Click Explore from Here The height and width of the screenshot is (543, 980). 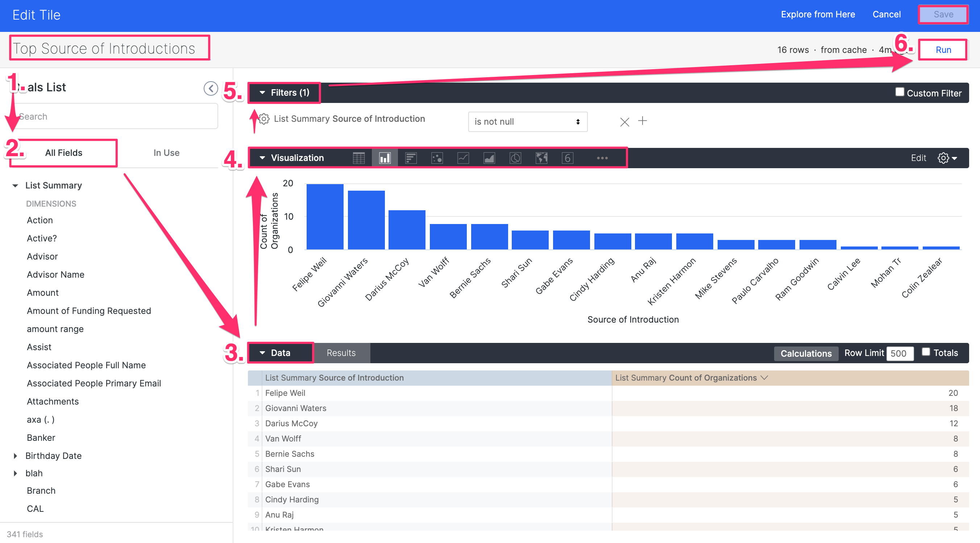coord(818,14)
